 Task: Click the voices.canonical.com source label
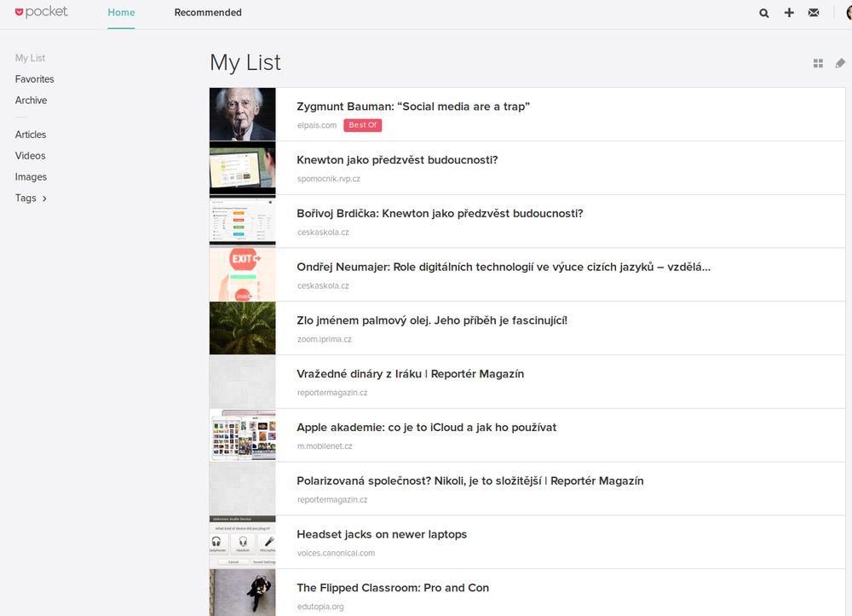click(x=336, y=553)
